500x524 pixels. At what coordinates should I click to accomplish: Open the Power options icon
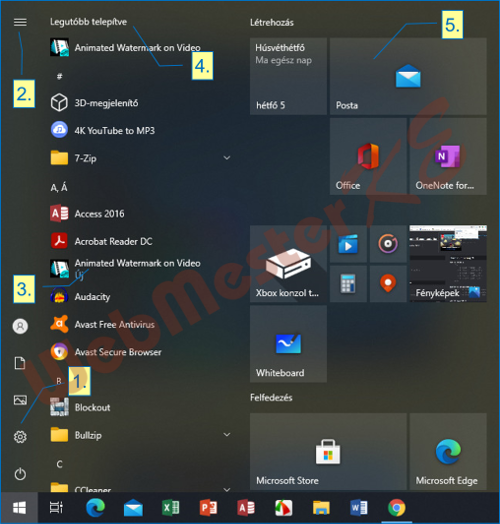tap(20, 474)
